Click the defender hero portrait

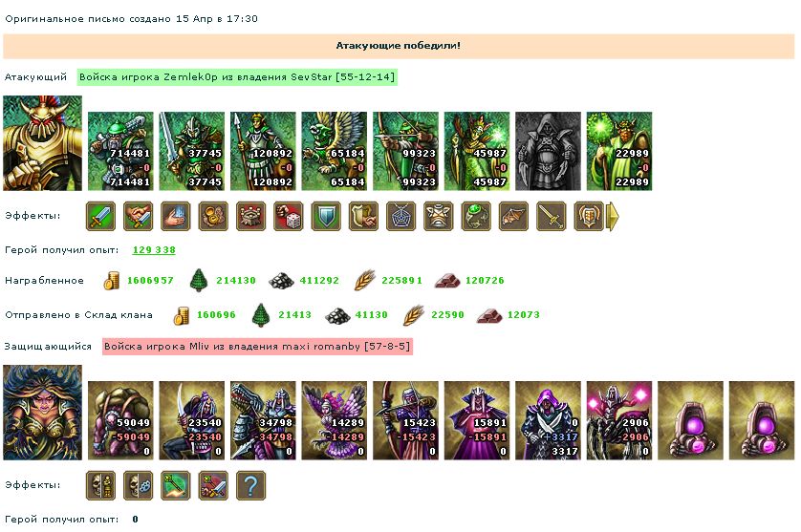click(x=42, y=413)
